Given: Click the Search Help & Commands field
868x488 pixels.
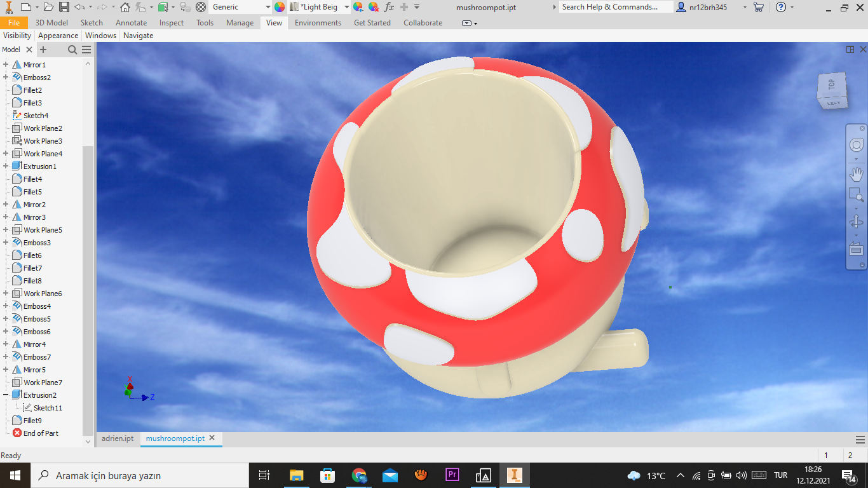Looking at the screenshot, I should (x=616, y=7).
